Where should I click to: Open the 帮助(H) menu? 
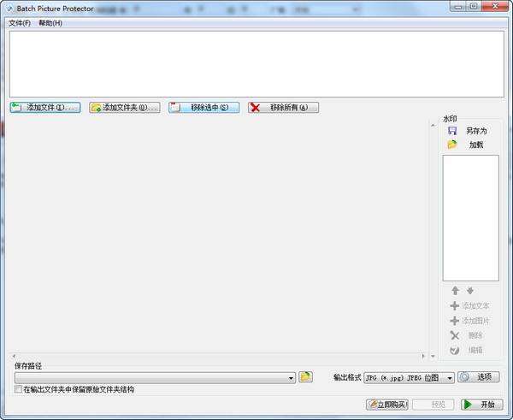pyautogui.click(x=50, y=23)
